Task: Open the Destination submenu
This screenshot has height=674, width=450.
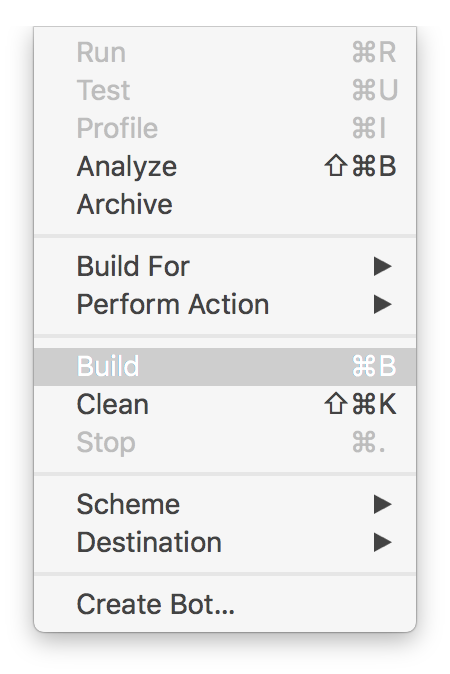Action: tap(225, 542)
